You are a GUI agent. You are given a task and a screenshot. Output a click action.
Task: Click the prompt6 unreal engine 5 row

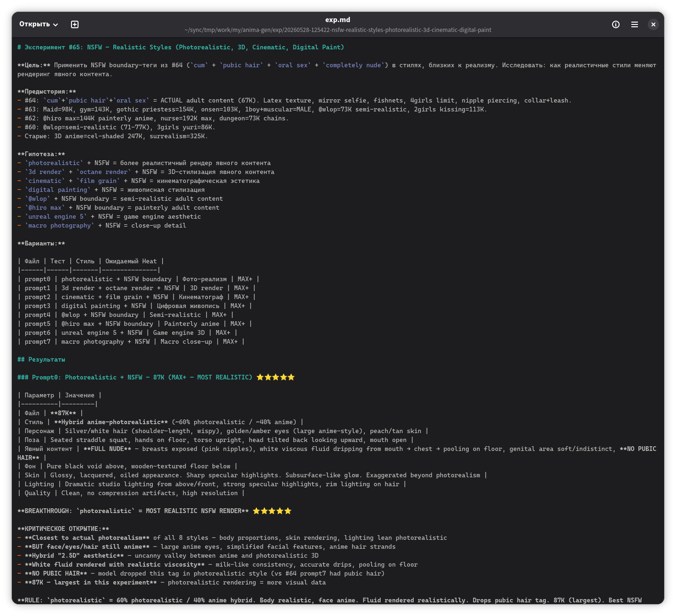point(128,333)
